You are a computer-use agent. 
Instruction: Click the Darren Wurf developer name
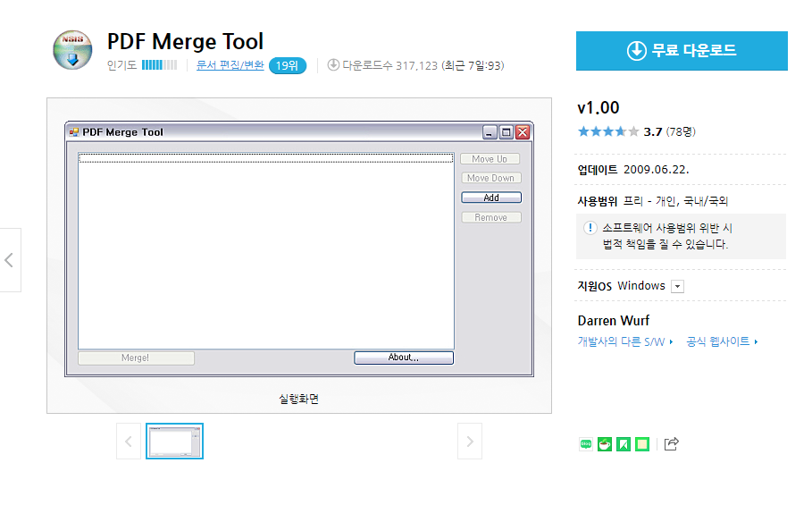point(613,321)
